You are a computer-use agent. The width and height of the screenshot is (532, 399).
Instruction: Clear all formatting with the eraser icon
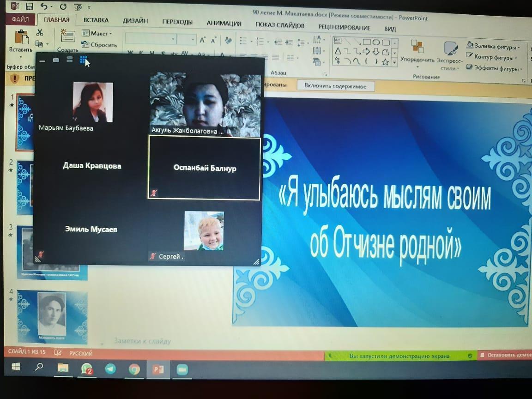(228, 40)
